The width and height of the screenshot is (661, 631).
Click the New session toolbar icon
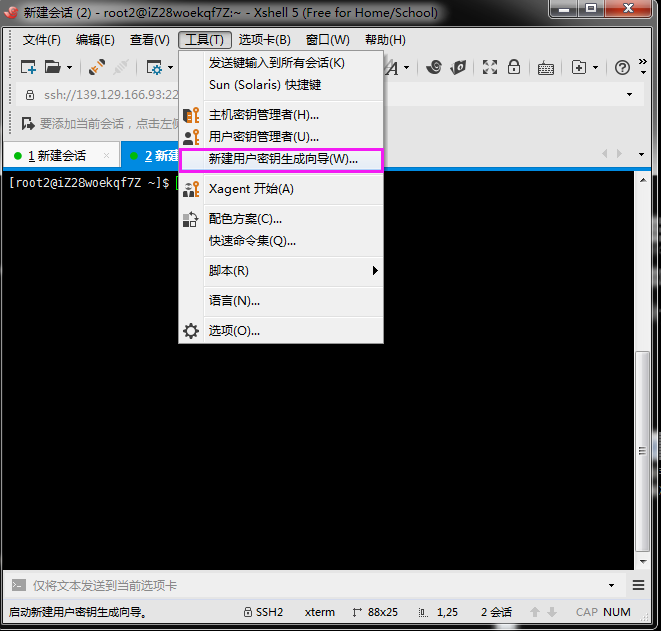pos(28,67)
